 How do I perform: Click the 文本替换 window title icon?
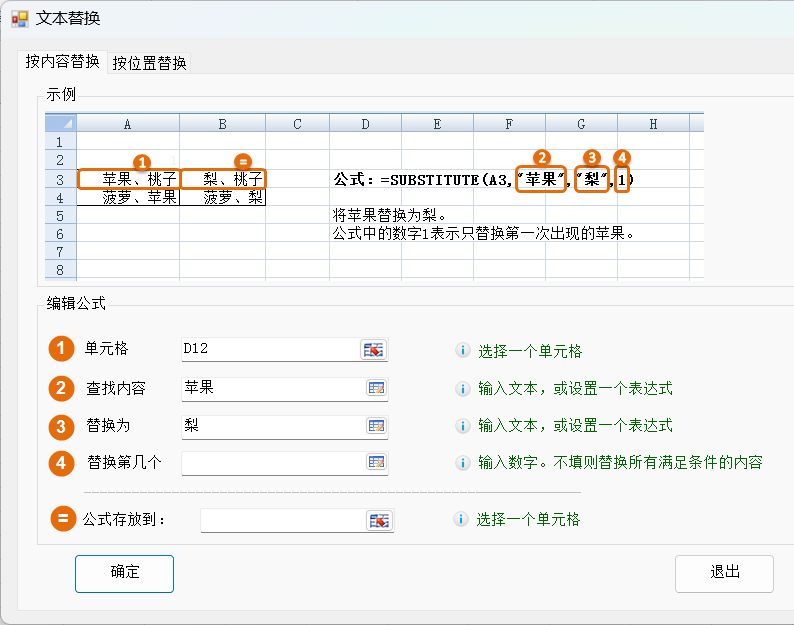point(19,18)
